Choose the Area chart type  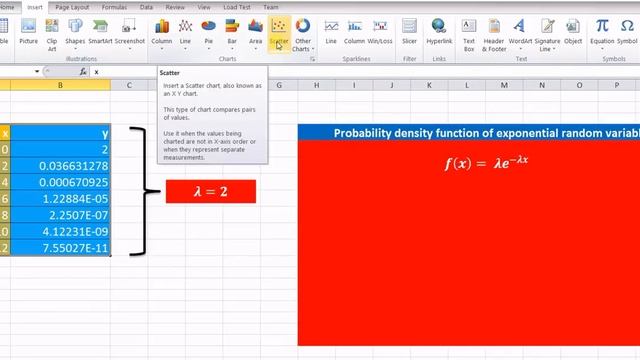[256, 34]
